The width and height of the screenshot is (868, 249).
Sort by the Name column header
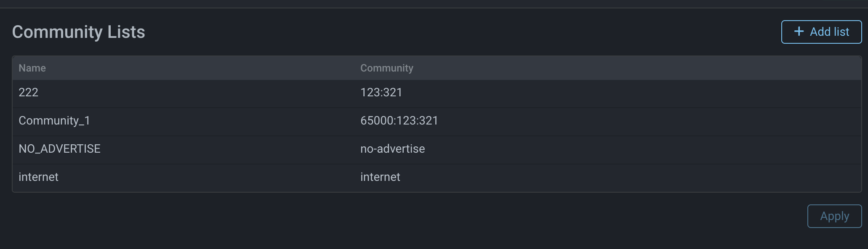32,68
